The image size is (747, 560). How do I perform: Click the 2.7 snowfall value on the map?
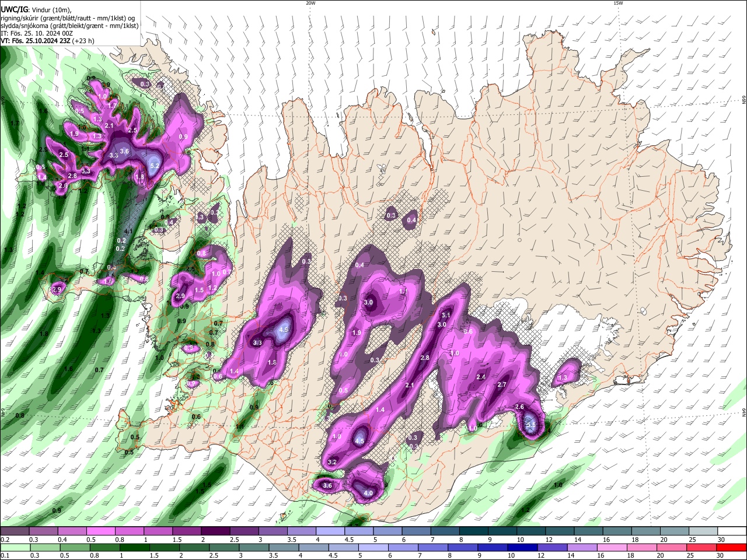pyautogui.click(x=502, y=384)
